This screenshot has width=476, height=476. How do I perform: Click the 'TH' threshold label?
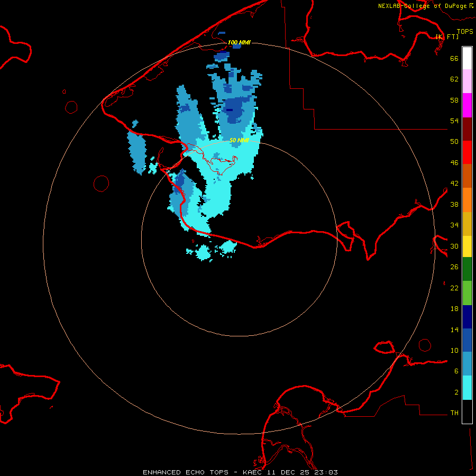[454, 413]
